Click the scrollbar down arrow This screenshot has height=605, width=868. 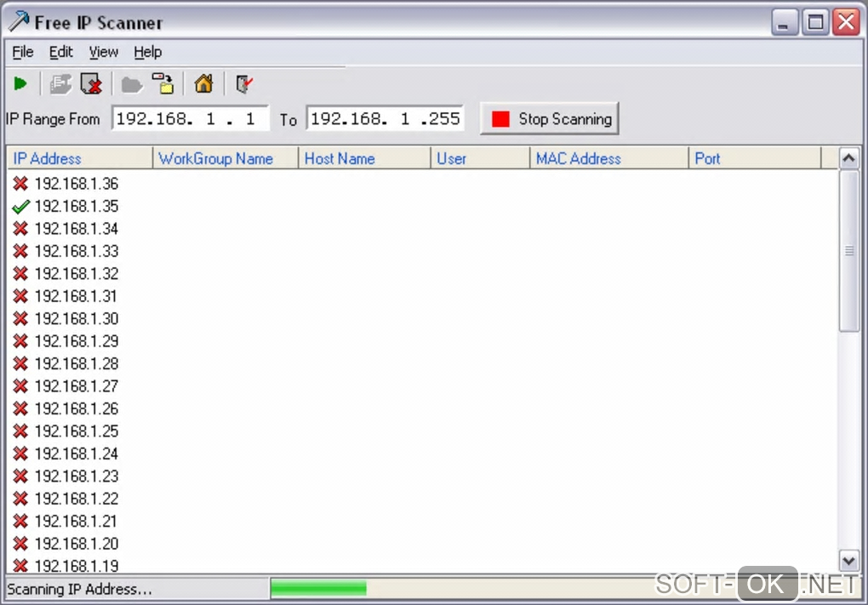click(848, 562)
